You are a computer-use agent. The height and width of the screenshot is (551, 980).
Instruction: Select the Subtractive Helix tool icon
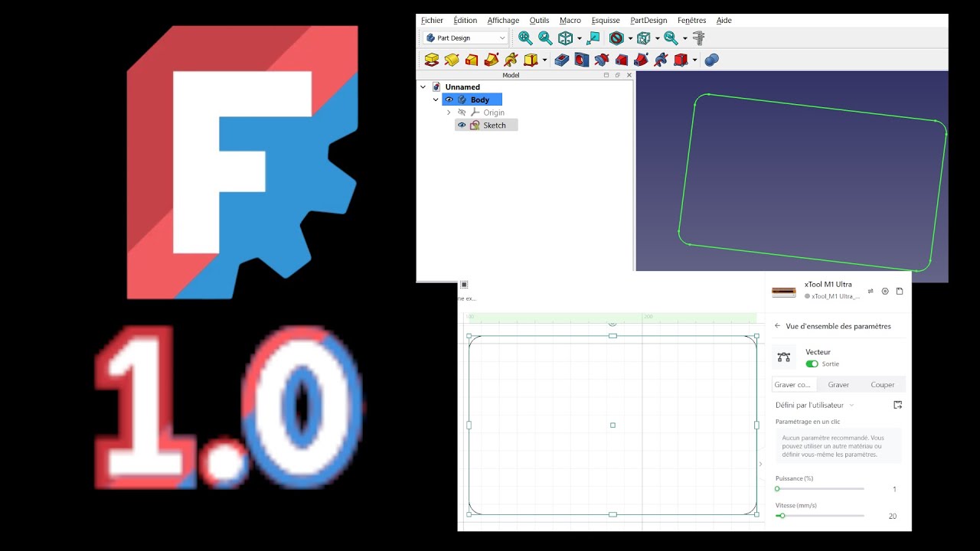(x=661, y=60)
